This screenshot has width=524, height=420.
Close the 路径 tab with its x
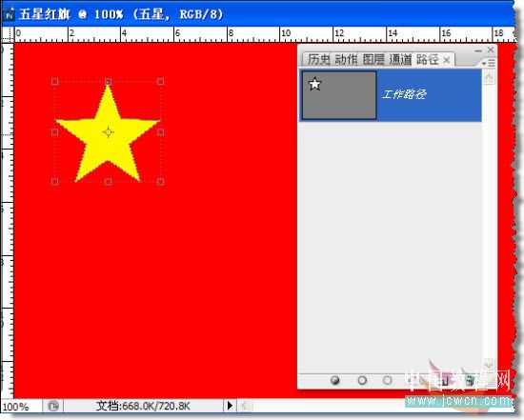click(447, 61)
